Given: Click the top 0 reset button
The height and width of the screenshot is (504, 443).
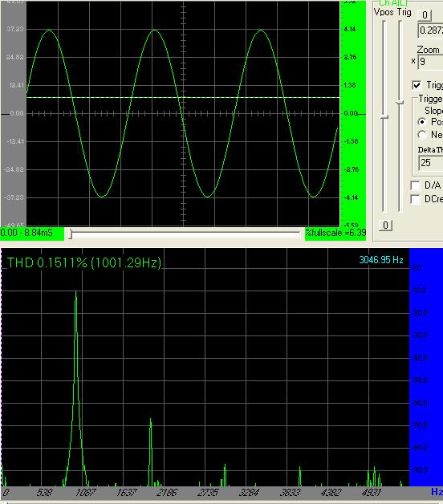Looking at the screenshot, I should coord(425,14).
